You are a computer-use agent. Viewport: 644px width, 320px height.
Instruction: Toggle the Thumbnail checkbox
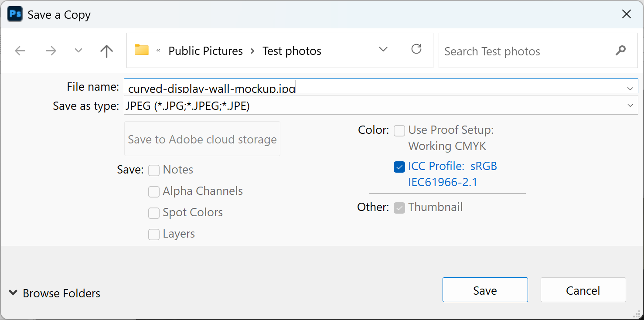coord(399,208)
